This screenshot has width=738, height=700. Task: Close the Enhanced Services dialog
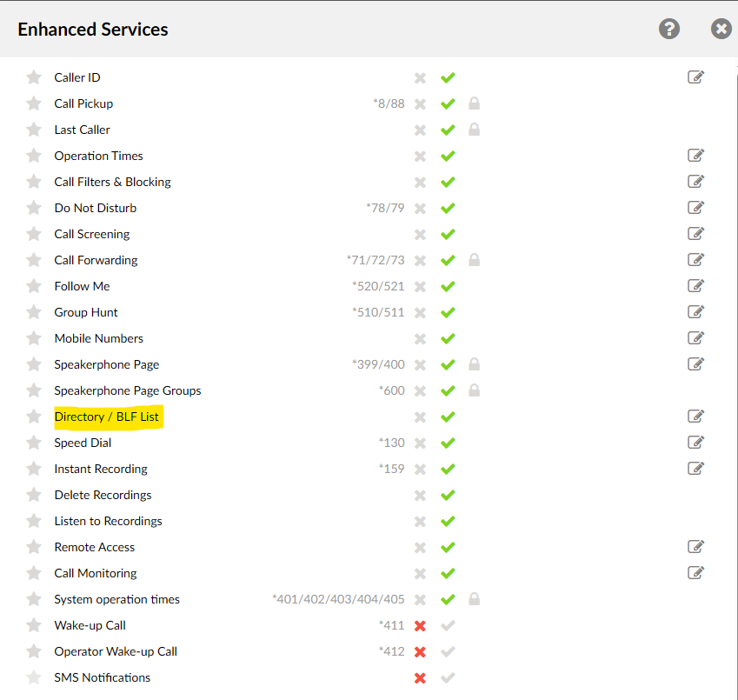pos(721,30)
